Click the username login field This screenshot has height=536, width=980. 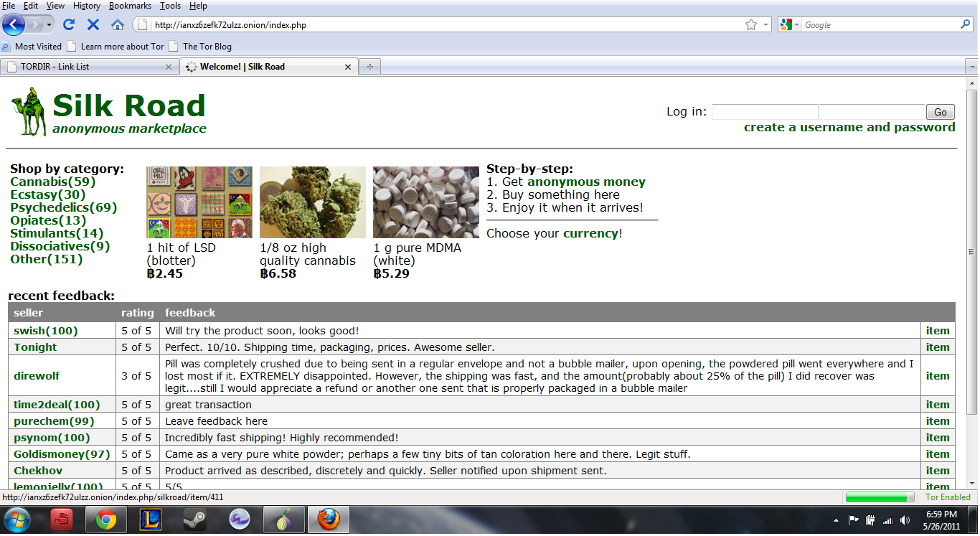[765, 112]
